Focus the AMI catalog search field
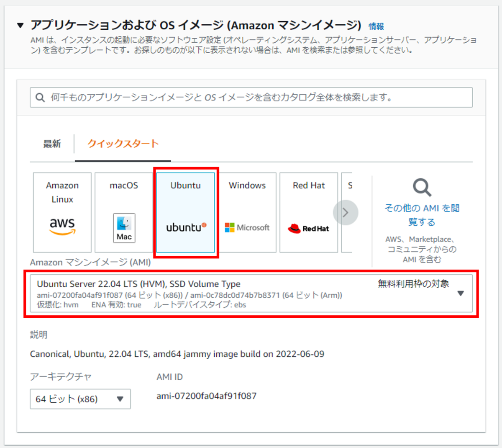502x448 pixels. click(251, 98)
